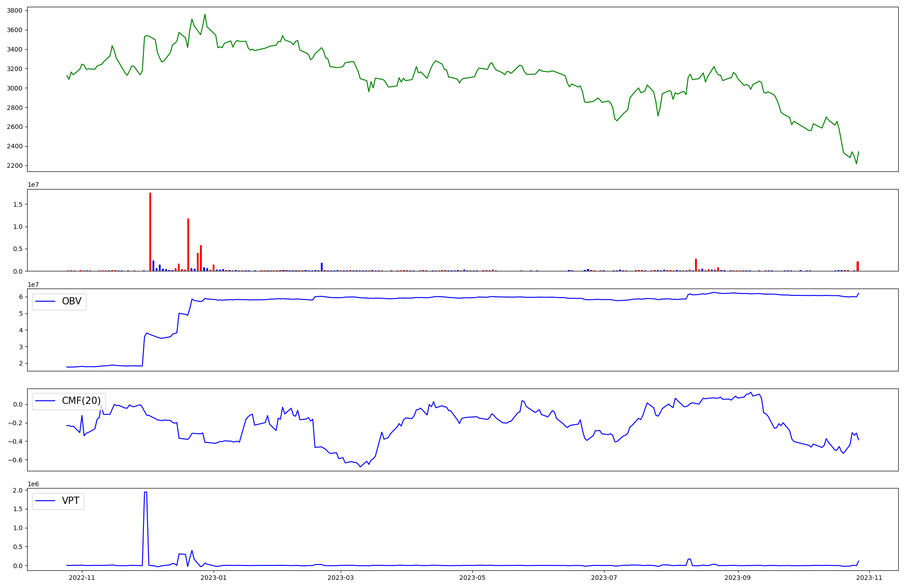Click the 2023-01 date tick label

[x=214, y=578]
